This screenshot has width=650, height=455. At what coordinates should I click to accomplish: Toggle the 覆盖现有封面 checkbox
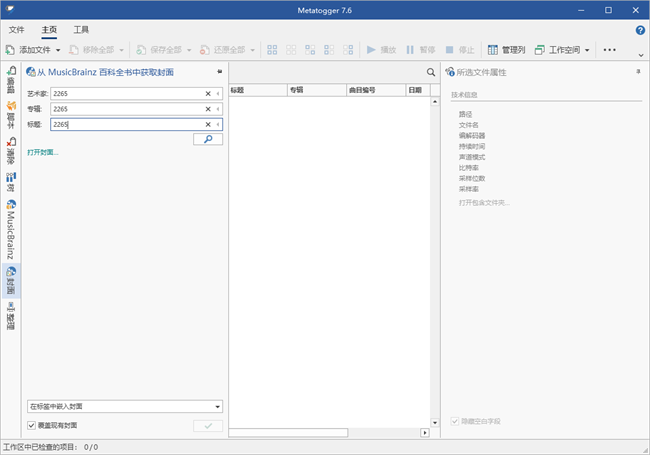click(33, 425)
